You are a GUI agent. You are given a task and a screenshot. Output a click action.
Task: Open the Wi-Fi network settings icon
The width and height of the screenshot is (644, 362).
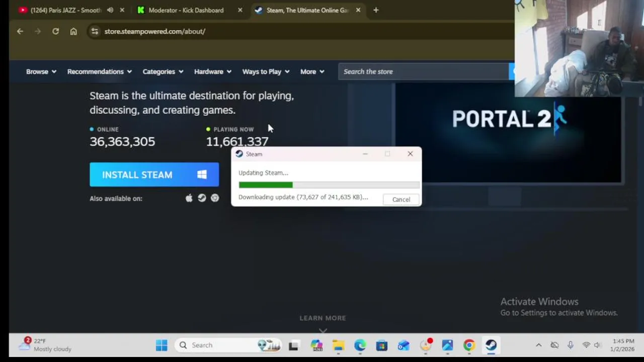tap(586, 345)
